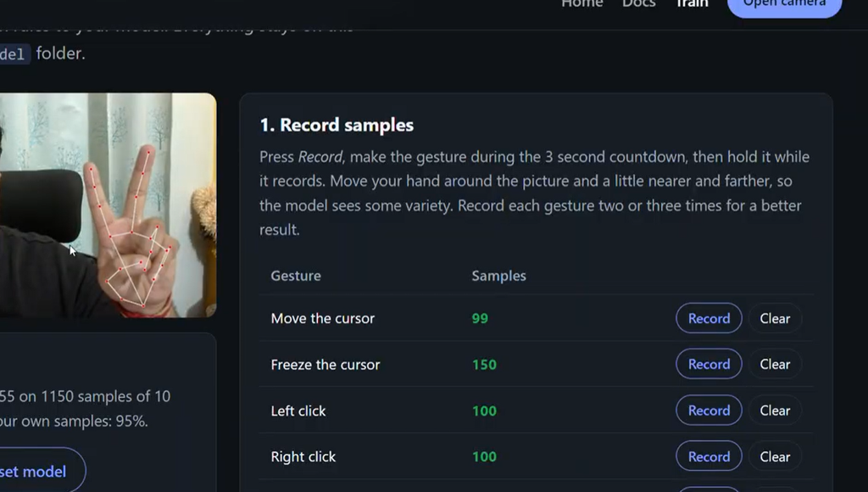Record samples for Left click gesture

(x=709, y=411)
